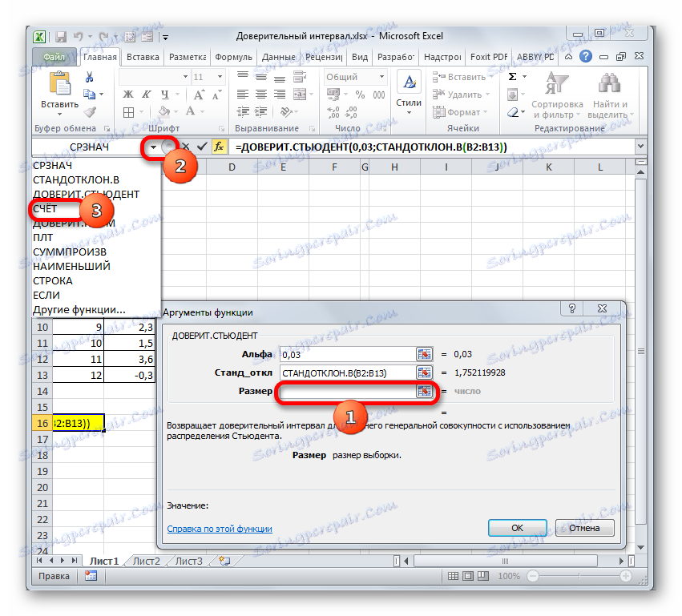Switch to the Формулы ribbon tab
The width and height of the screenshot is (682, 616).
[233, 57]
